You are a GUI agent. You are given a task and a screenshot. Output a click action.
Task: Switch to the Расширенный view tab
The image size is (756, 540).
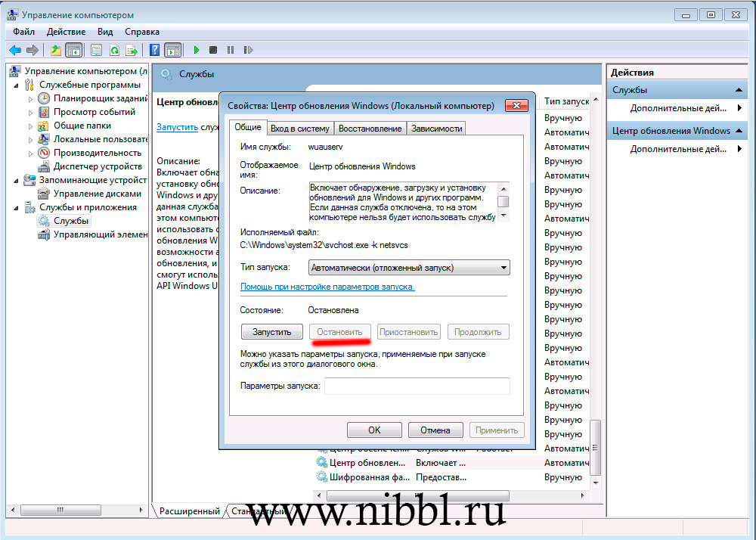pos(190,511)
